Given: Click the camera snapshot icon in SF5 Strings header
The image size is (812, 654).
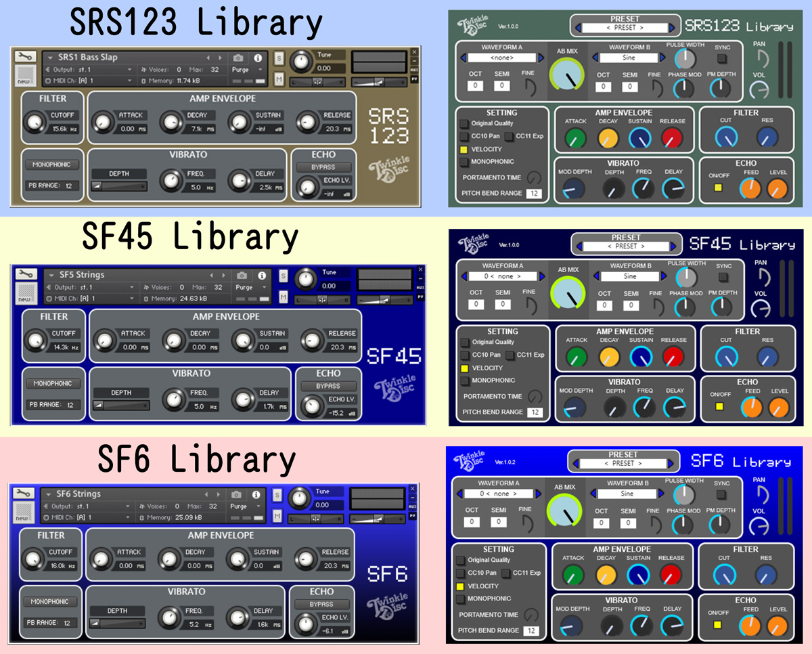Looking at the screenshot, I should click(x=242, y=276).
